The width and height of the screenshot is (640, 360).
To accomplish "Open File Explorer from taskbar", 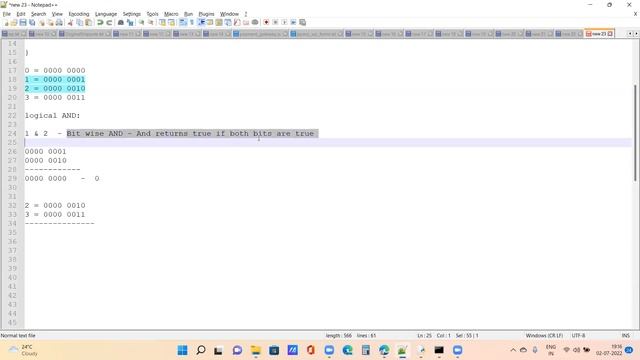I will [x=256, y=350].
